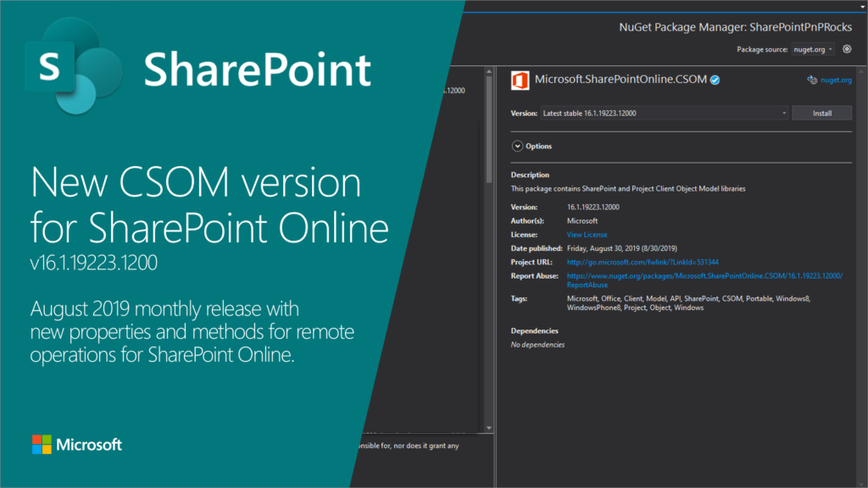Open NuGet settings gear icon
The width and height of the screenshot is (868, 488).
pos(847,49)
